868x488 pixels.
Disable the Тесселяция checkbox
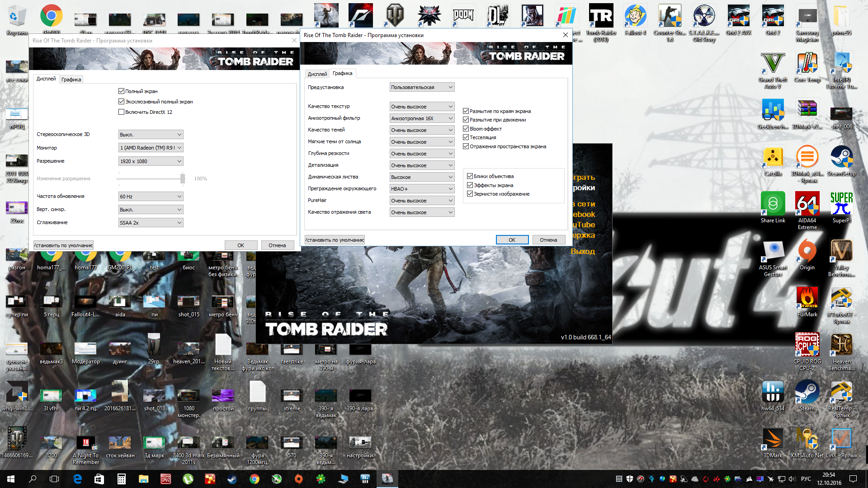pos(466,137)
